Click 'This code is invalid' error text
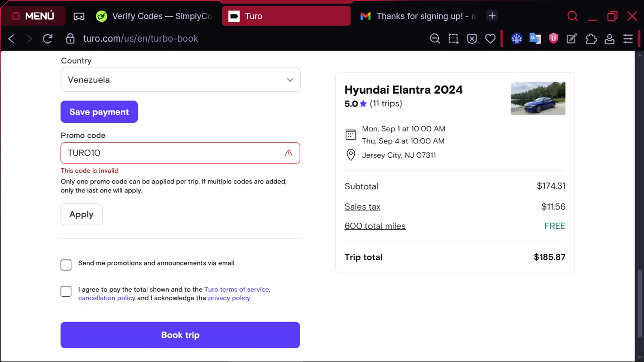The image size is (644, 362). point(90,170)
